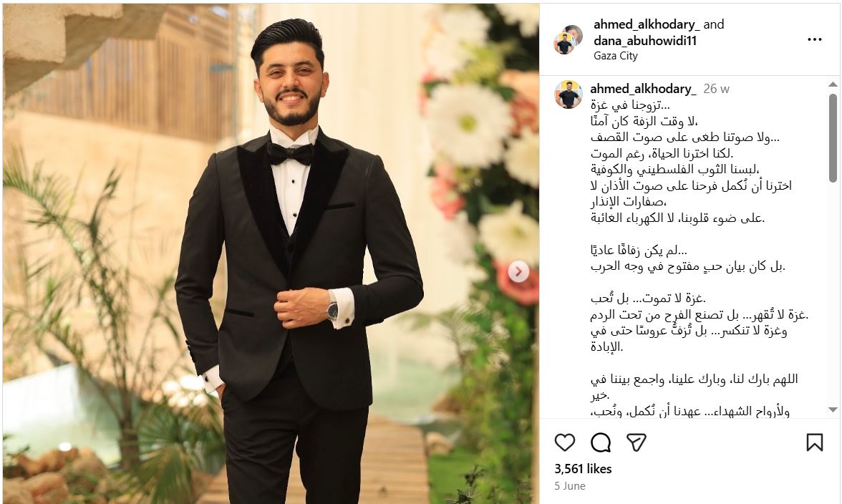Save post with bookmark icon
Image resolution: width=842 pixels, height=504 pixels.
pos(814,442)
